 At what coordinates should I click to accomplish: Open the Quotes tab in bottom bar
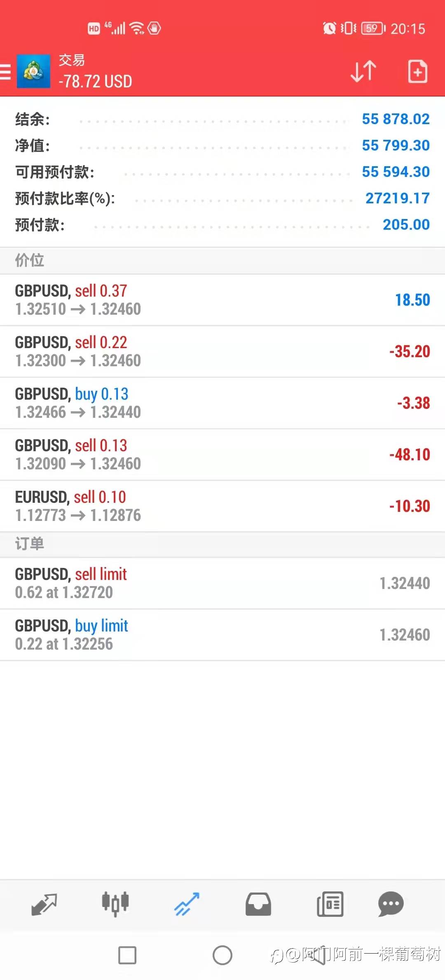click(x=44, y=904)
